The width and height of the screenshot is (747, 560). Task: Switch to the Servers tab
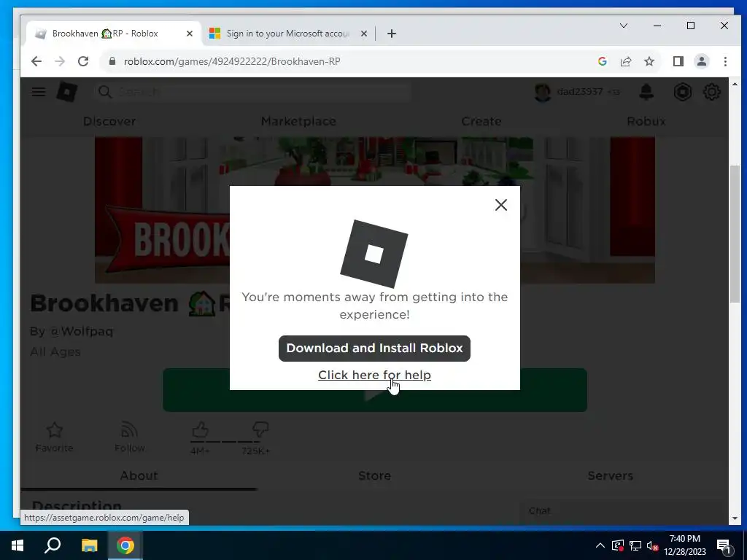coord(611,475)
